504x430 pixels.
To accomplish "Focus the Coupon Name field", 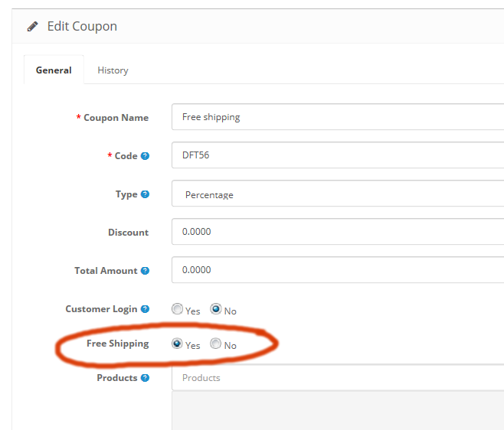I will [338, 117].
